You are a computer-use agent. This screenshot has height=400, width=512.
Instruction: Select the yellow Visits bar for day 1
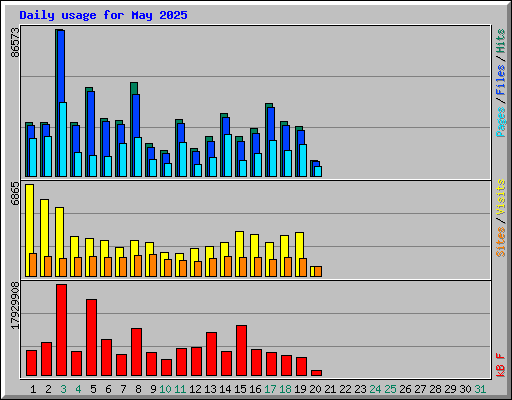click(29, 219)
